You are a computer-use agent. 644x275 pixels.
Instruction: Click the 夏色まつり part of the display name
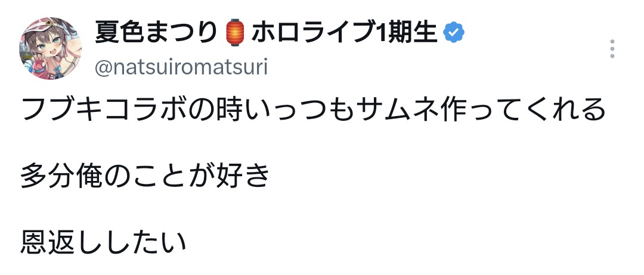coord(156,33)
